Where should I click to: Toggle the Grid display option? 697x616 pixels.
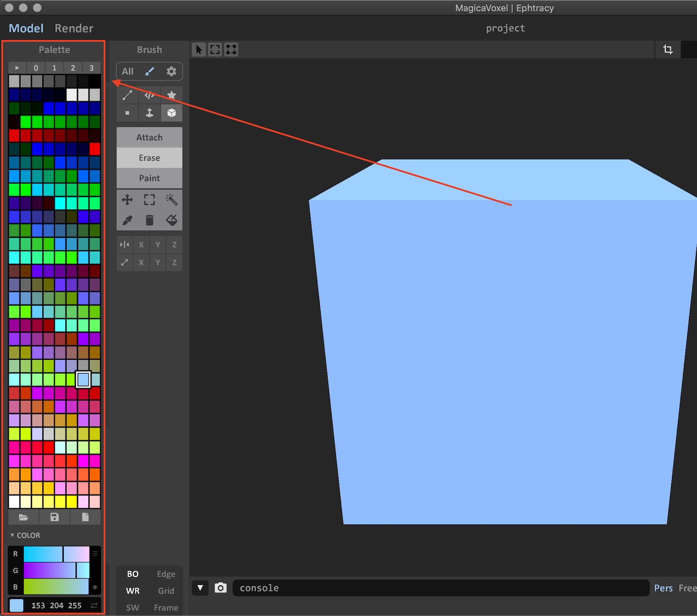[x=166, y=591]
